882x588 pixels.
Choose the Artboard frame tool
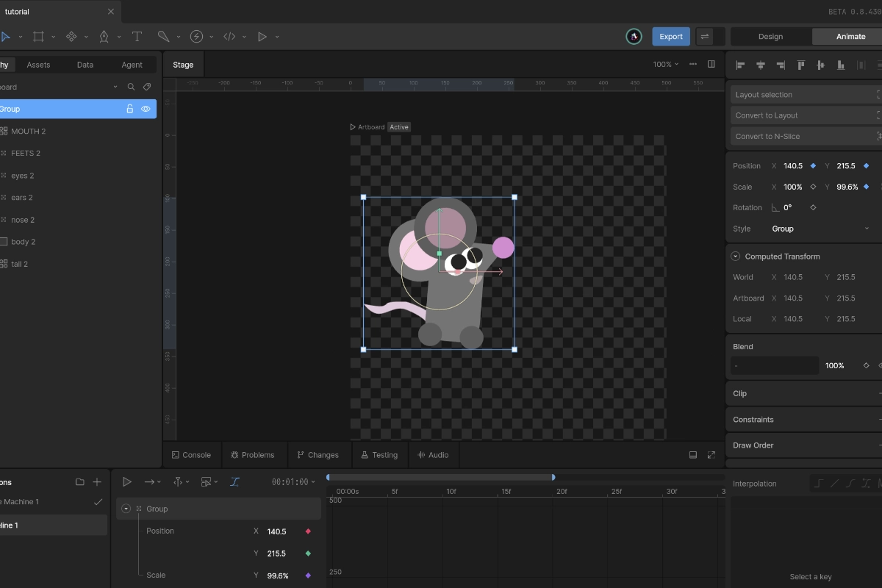38,37
